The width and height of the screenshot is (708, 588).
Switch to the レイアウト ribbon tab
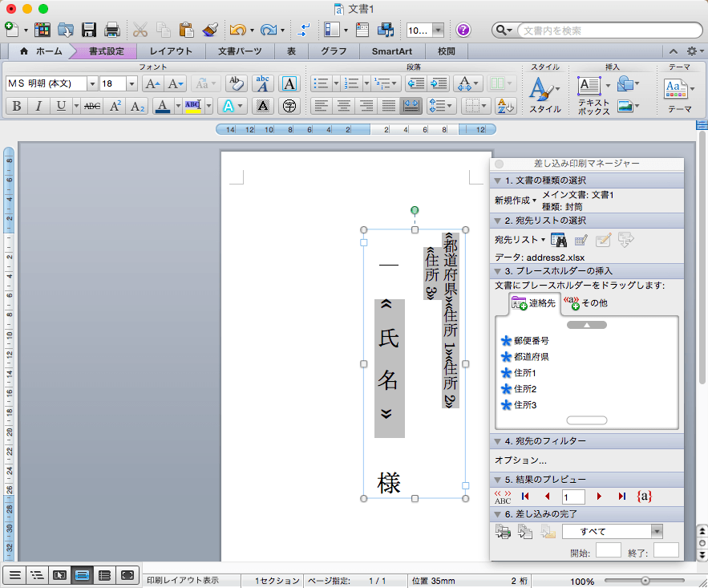coord(170,51)
